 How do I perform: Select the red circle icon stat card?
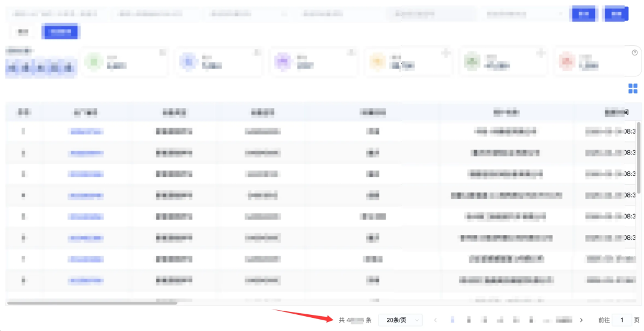597,62
